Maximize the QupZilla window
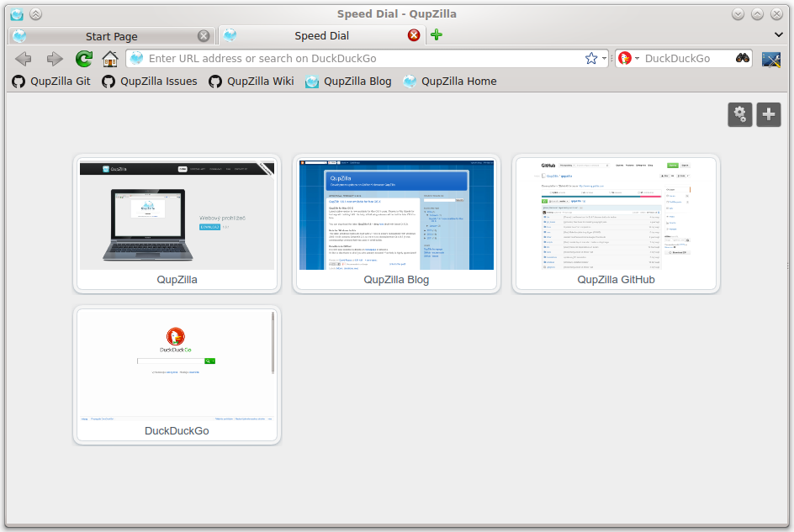Image resolution: width=794 pixels, height=532 pixels. click(757, 14)
